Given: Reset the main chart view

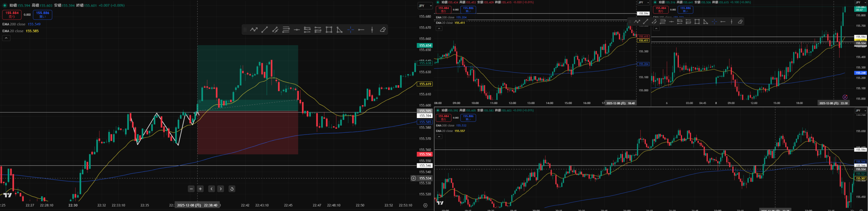Looking at the screenshot, I should [x=232, y=189].
